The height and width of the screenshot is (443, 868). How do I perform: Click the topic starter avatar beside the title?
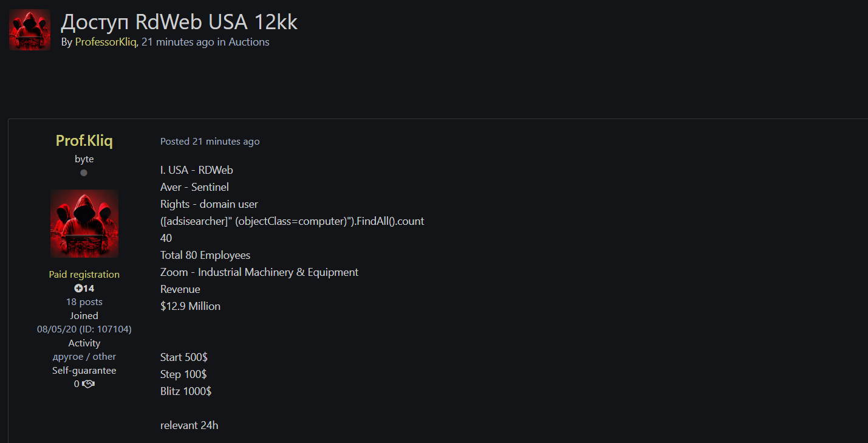(x=30, y=29)
